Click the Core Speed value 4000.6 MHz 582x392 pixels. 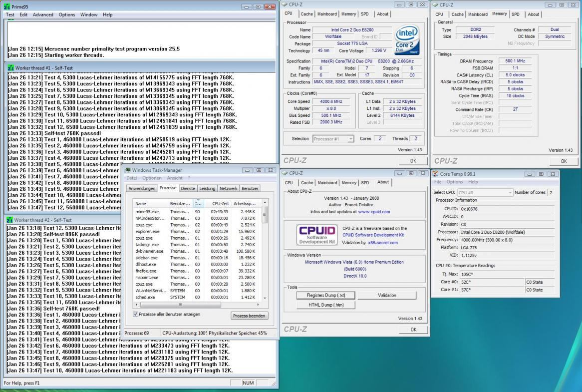(331, 101)
